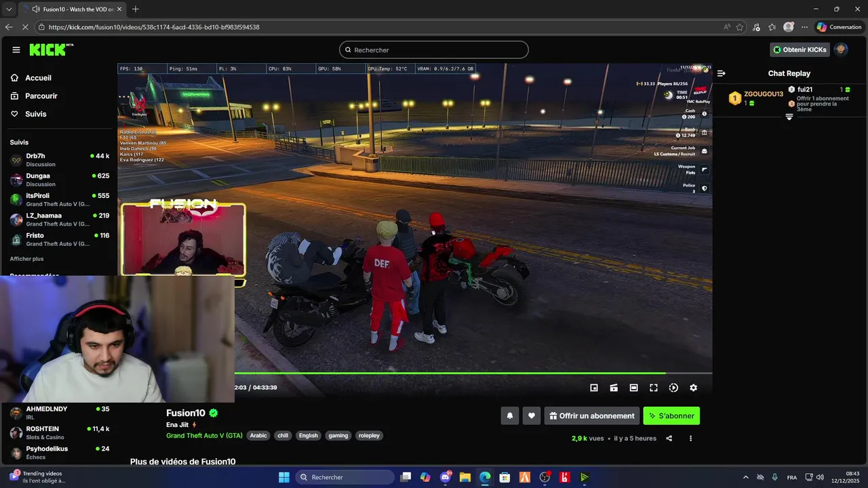Click the Obtenir KICKs button
868x488 pixels.
[800, 49]
